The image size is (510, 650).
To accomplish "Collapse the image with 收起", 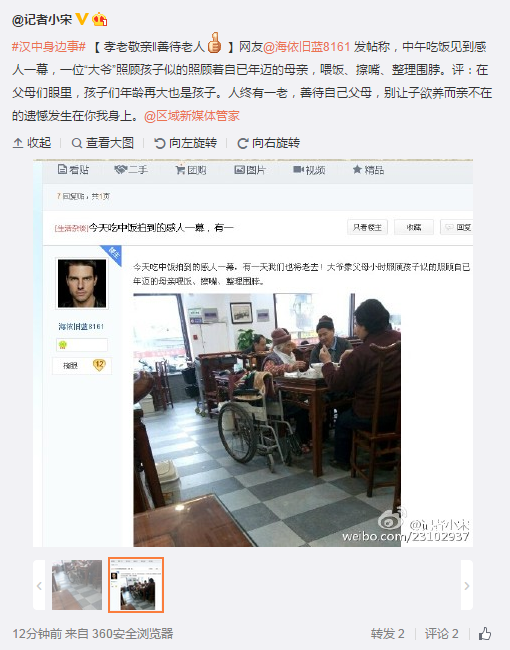I will point(32,143).
